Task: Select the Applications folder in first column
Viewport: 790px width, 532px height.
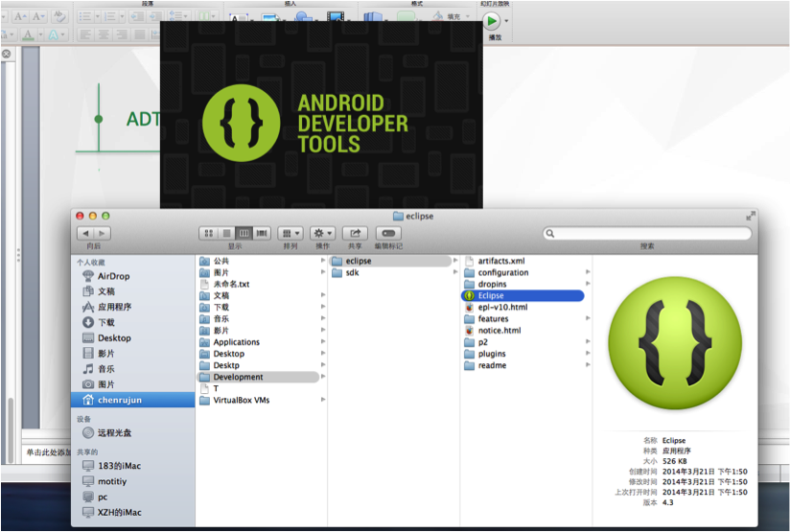Action: (x=230, y=342)
